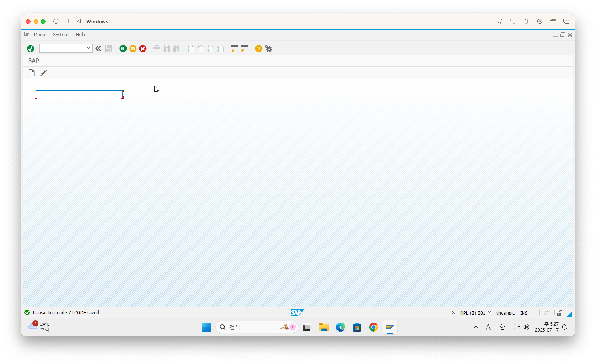This screenshot has height=364, width=596.
Task: Open the System menu
Action: (61, 35)
